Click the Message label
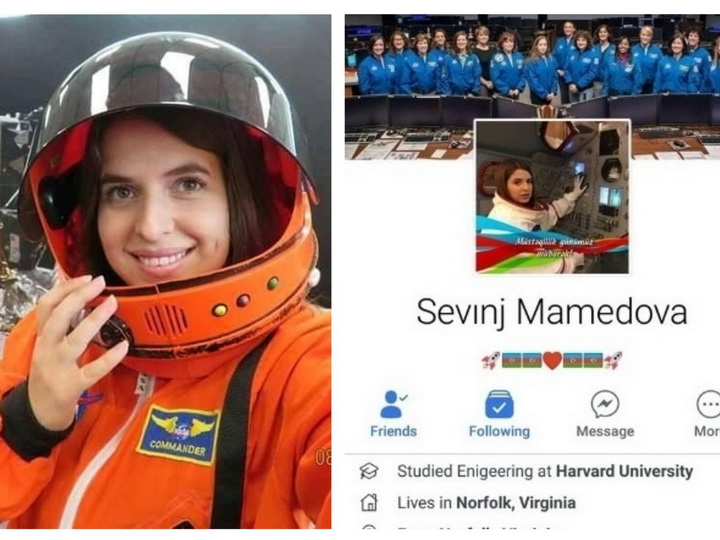 [605, 431]
